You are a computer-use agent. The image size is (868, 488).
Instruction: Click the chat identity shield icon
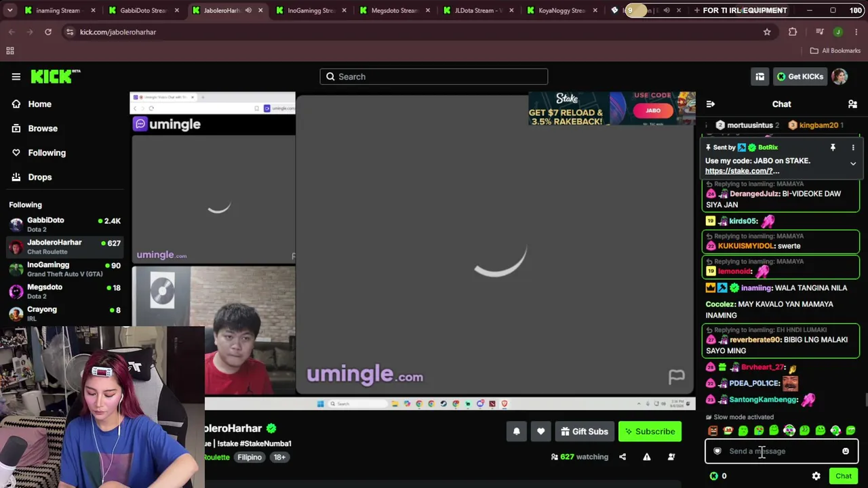[717, 451]
